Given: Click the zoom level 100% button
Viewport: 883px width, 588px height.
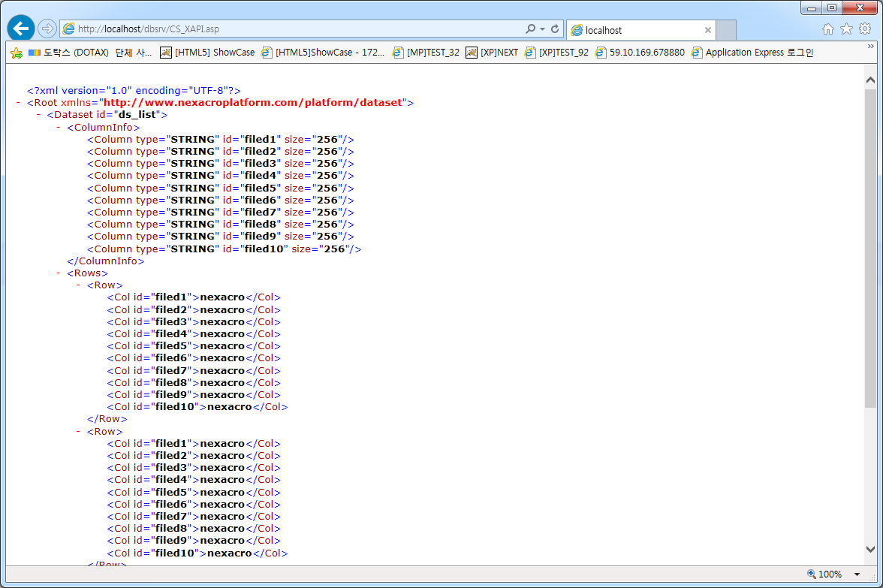Looking at the screenshot, I should click(824, 574).
